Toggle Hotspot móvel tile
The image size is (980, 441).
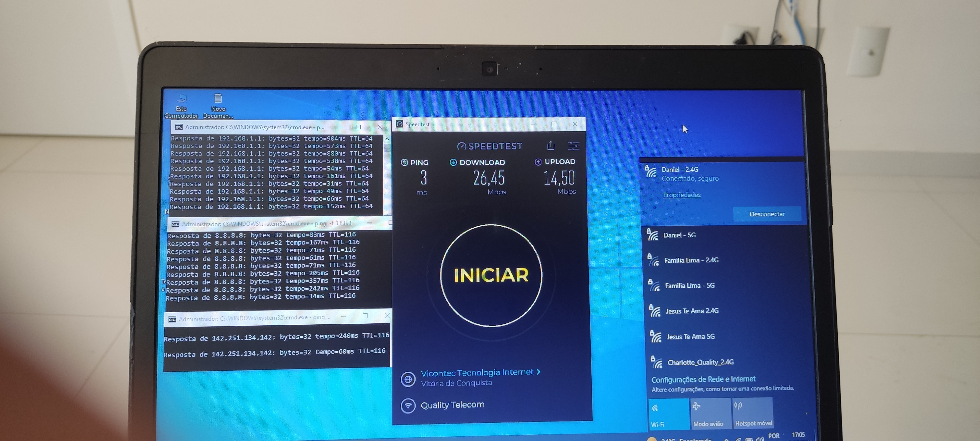tap(752, 413)
